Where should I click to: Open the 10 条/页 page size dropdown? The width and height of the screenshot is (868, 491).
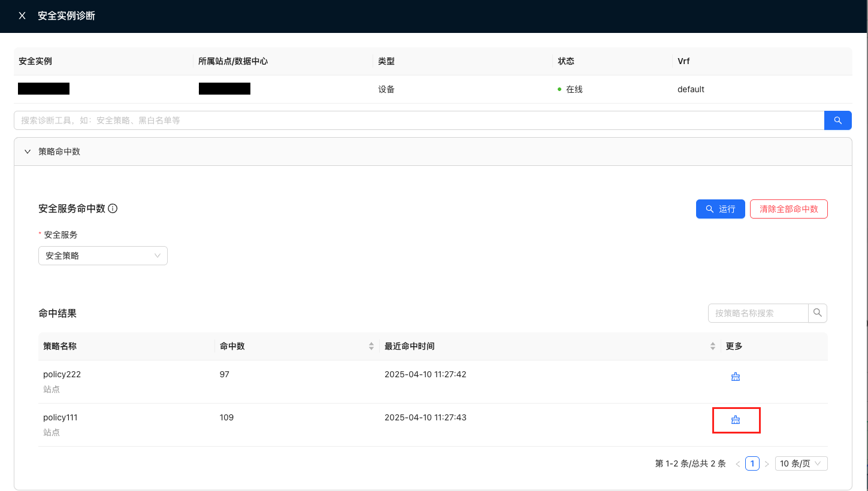[x=801, y=463]
